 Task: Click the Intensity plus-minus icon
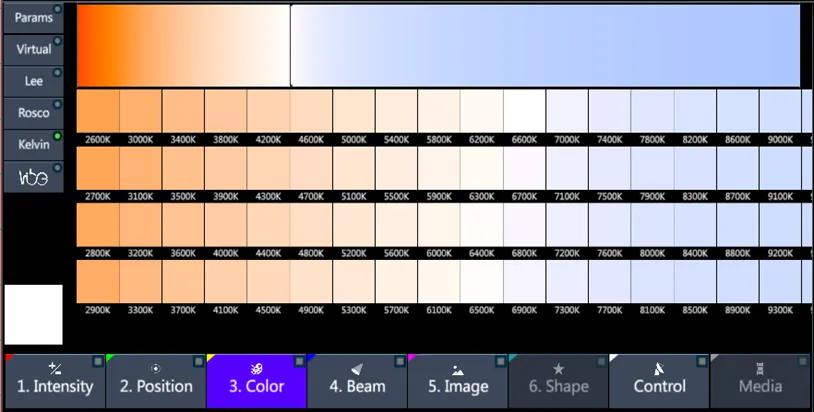[x=55, y=368]
